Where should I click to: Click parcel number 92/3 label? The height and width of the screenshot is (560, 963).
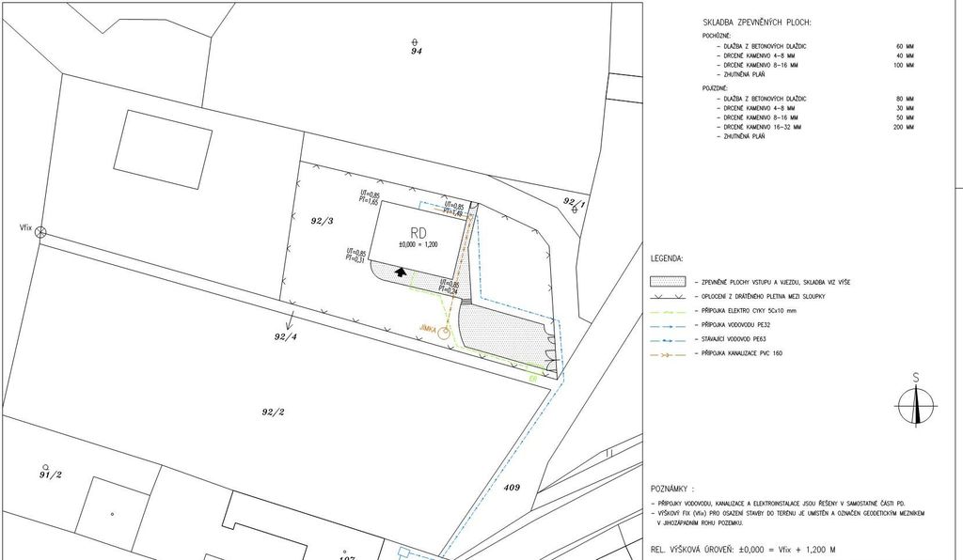point(323,221)
